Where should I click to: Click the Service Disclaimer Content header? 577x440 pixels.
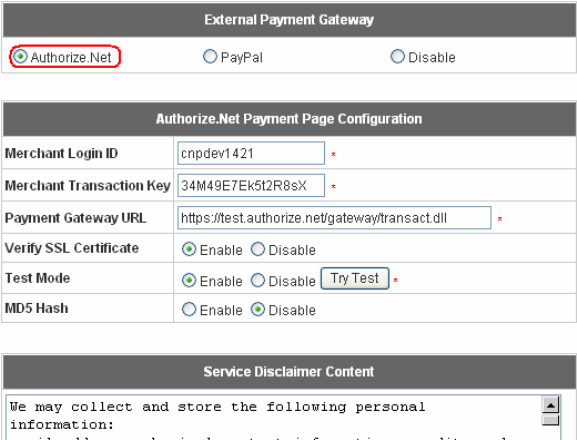[289, 372]
